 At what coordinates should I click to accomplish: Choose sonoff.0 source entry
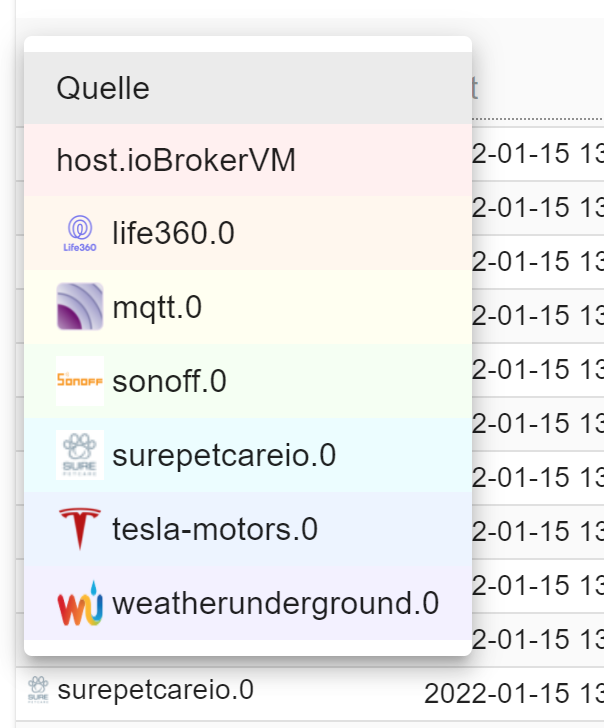(x=248, y=381)
